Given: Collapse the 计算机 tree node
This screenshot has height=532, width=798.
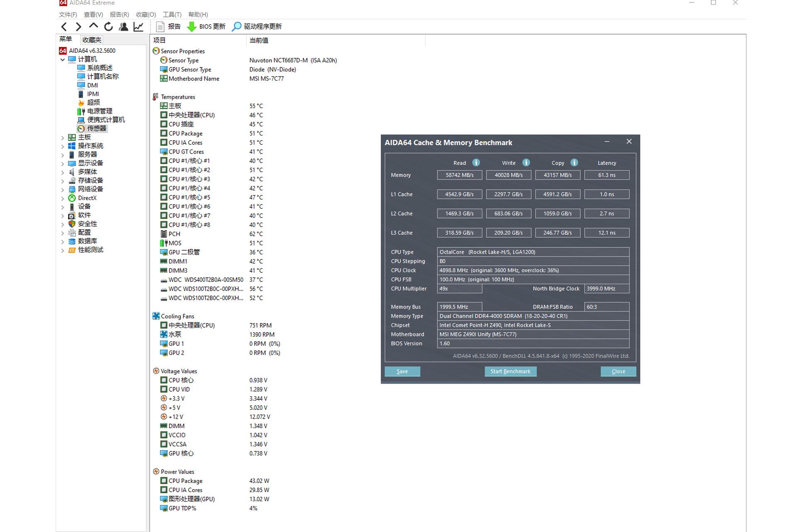Looking at the screenshot, I should pos(62,59).
